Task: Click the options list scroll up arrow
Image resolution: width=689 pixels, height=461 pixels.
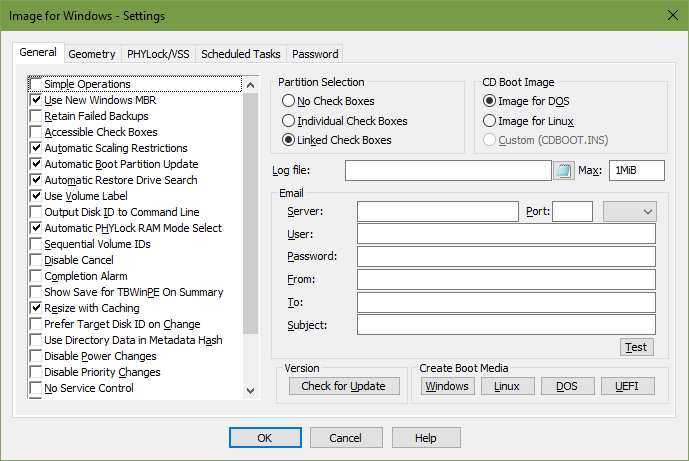Action: pyautogui.click(x=250, y=85)
